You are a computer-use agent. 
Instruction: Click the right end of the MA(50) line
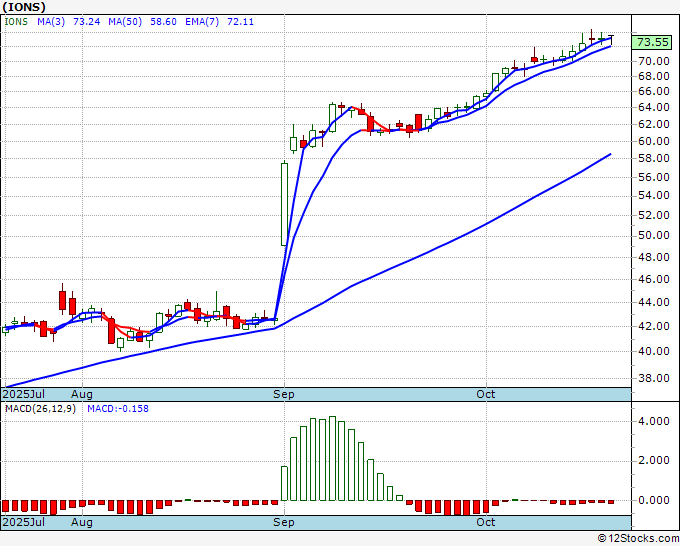coord(611,154)
